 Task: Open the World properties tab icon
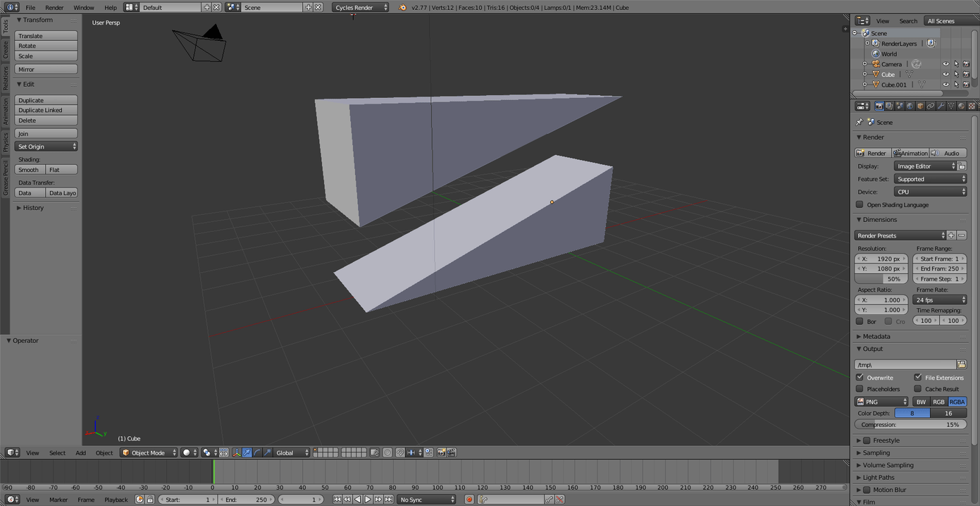(910, 106)
